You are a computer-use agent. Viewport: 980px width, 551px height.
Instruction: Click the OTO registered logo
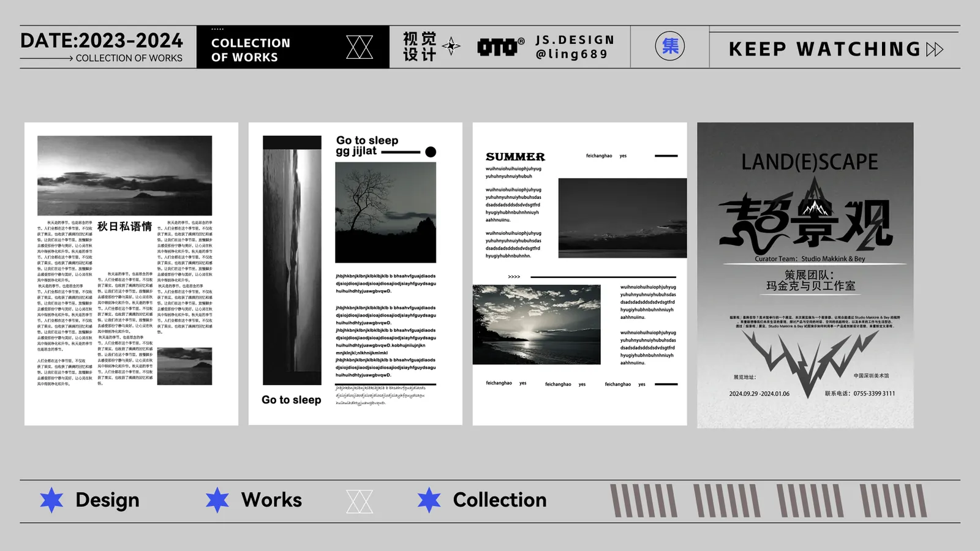[501, 47]
